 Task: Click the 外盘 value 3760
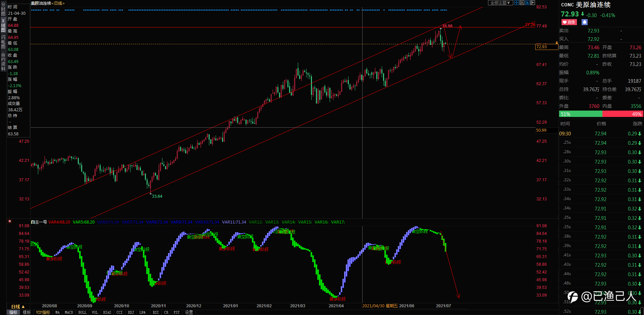click(x=594, y=106)
